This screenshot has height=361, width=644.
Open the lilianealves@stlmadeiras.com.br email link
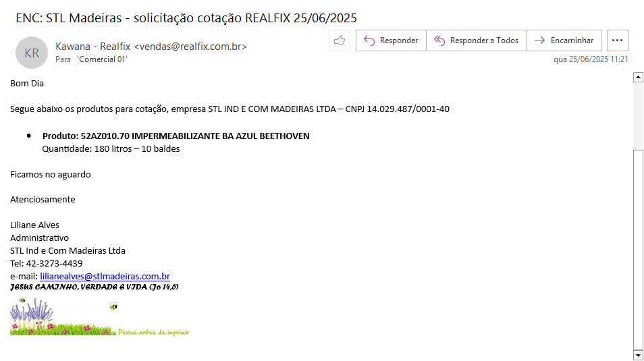pos(105,277)
